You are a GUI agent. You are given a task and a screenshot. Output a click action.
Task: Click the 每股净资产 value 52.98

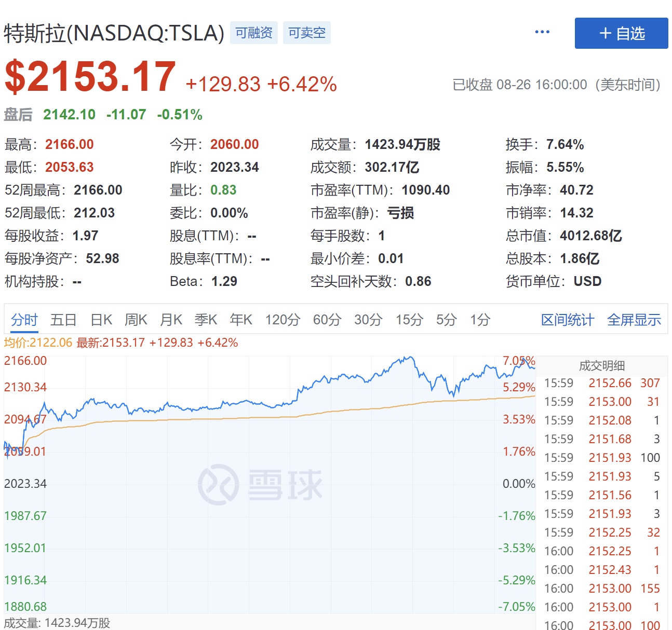[x=102, y=258]
